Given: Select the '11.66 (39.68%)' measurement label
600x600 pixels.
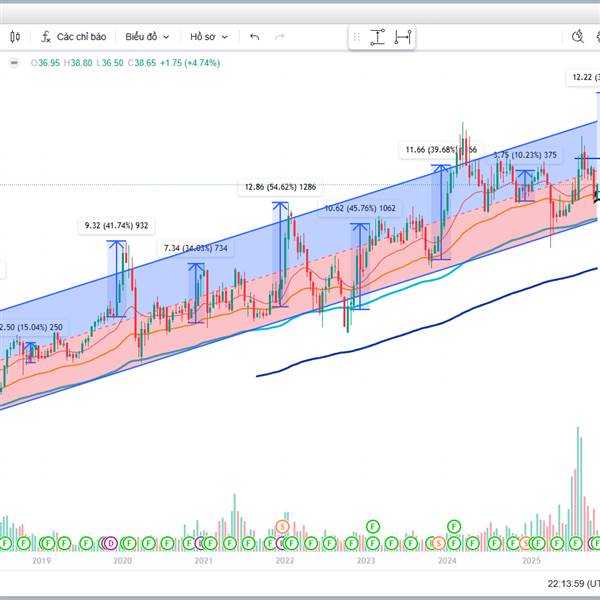Looking at the screenshot, I should tap(441, 150).
